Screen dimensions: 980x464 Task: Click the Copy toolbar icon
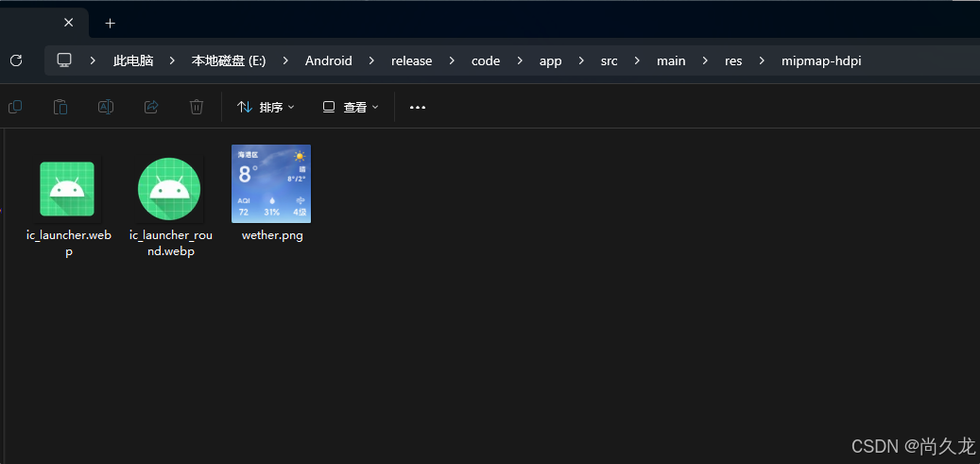pos(15,107)
